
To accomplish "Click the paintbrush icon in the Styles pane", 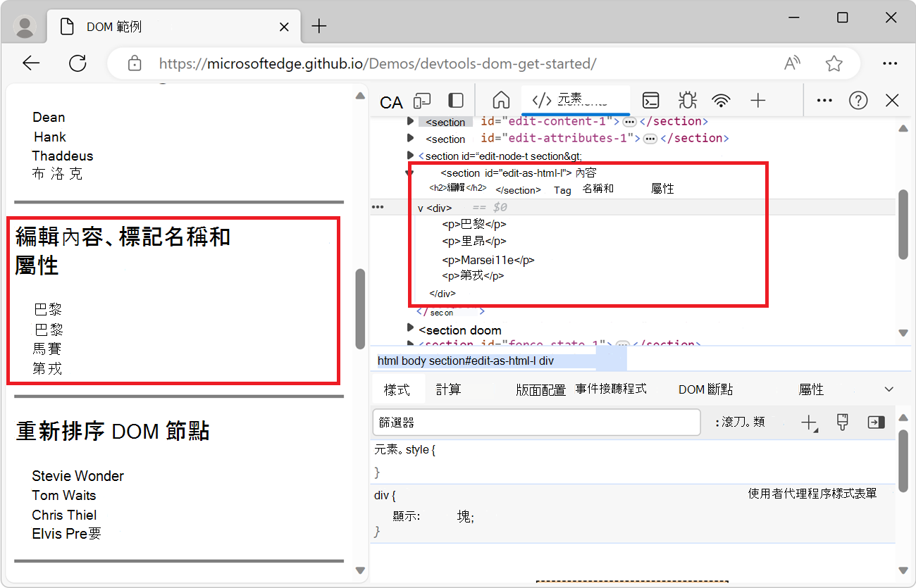I will coord(841,422).
